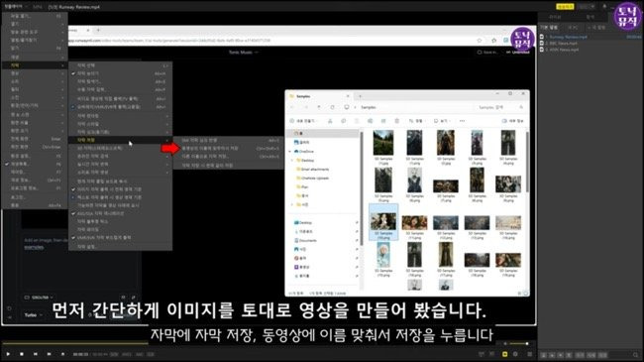Expand the 자막 스타일 submenu
Image resolution: width=644 pixels, height=362 pixels.
tap(120, 124)
